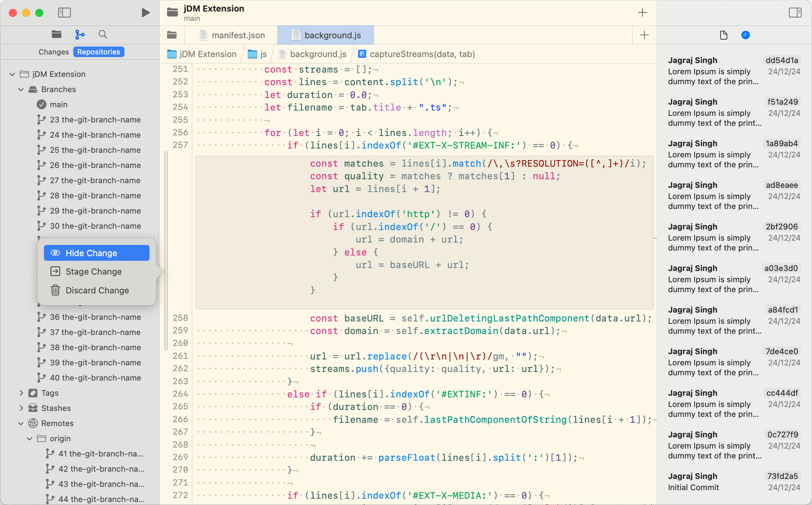The image size is (812, 505).
Task: Select the file inspector document icon
Action: [x=724, y=35]
